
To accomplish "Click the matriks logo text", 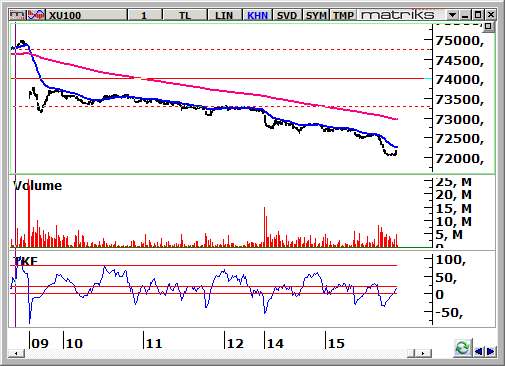I will click(x=398, y=15).
